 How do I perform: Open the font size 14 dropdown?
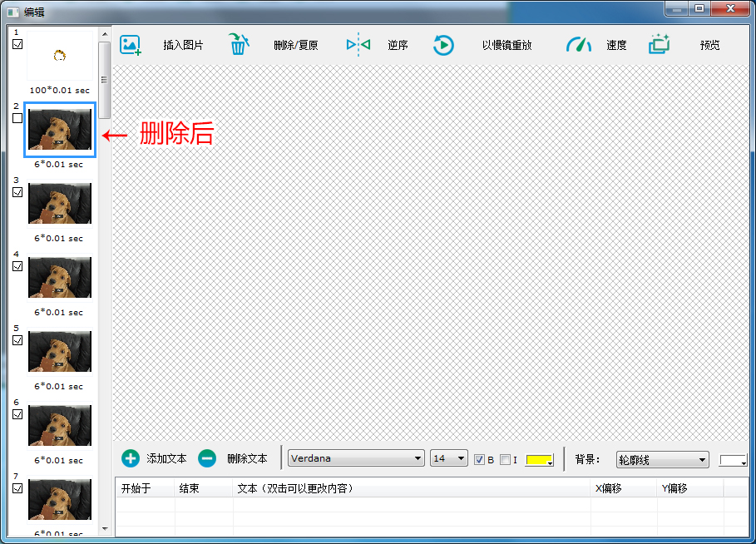pyautogui.click(x=448, y=458)
